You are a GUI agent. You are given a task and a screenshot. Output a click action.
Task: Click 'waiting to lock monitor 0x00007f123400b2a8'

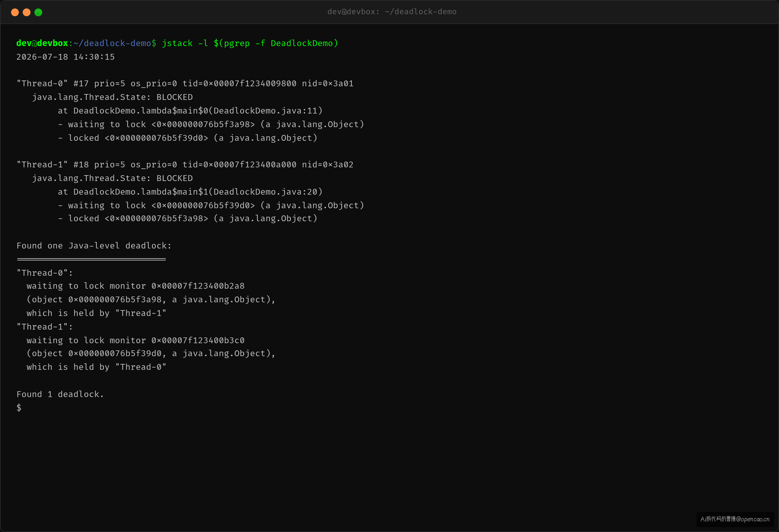click(135, 286)
